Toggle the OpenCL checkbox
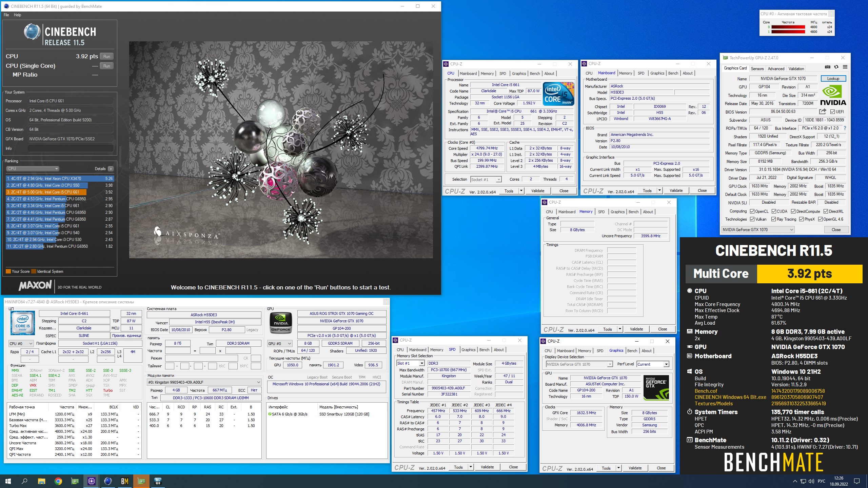The width and height of the screenshot is (868, 488). [752, 211]
